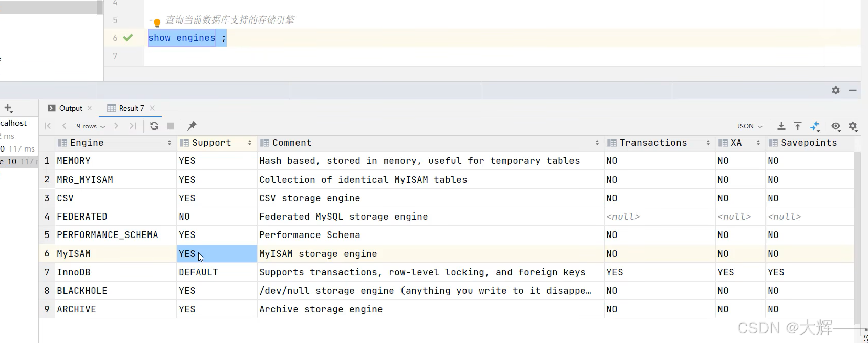The width and height of the screenshot is (868, 343).
Task: Open the JSON extractor format dropdown
Action: tap(750, 126)
